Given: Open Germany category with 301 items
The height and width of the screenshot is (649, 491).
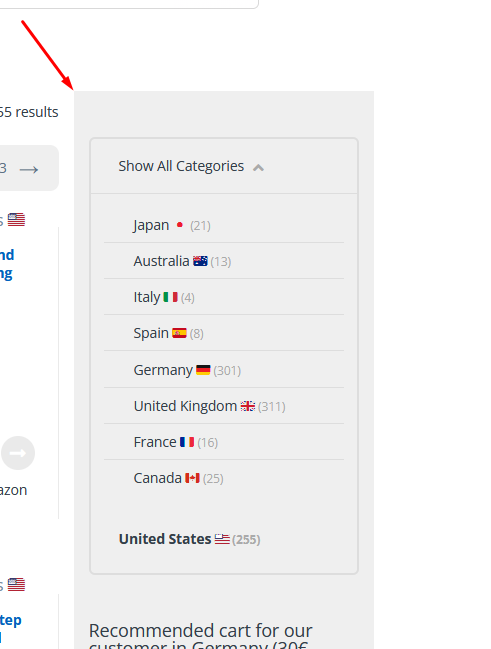Looking at the screenshot, I should click(x=163, y=370).
